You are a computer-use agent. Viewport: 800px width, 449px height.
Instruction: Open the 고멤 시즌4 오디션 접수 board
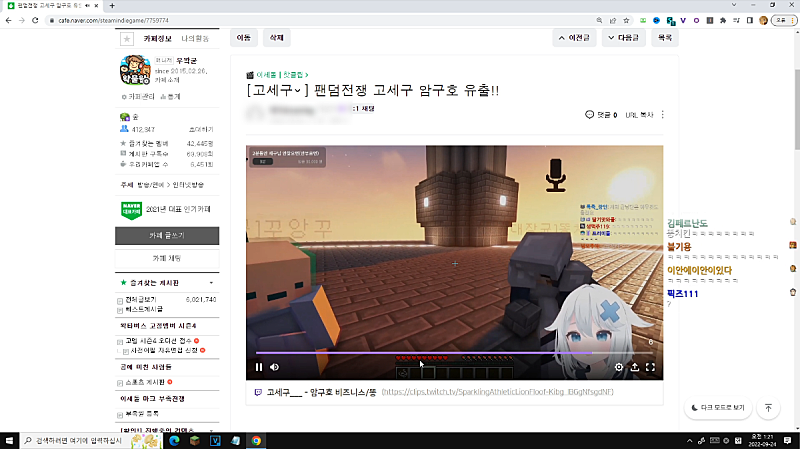(x=159, y=341)
